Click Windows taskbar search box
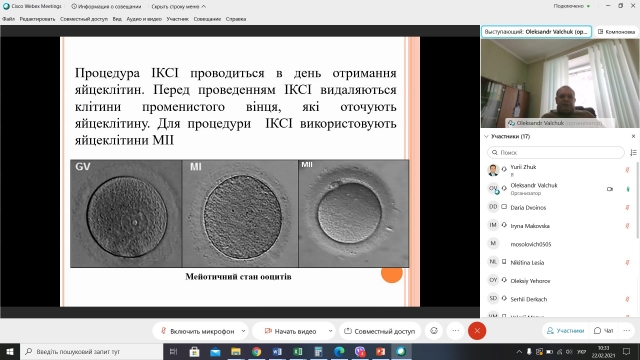 pyautogui.click(x=91, y=351)
